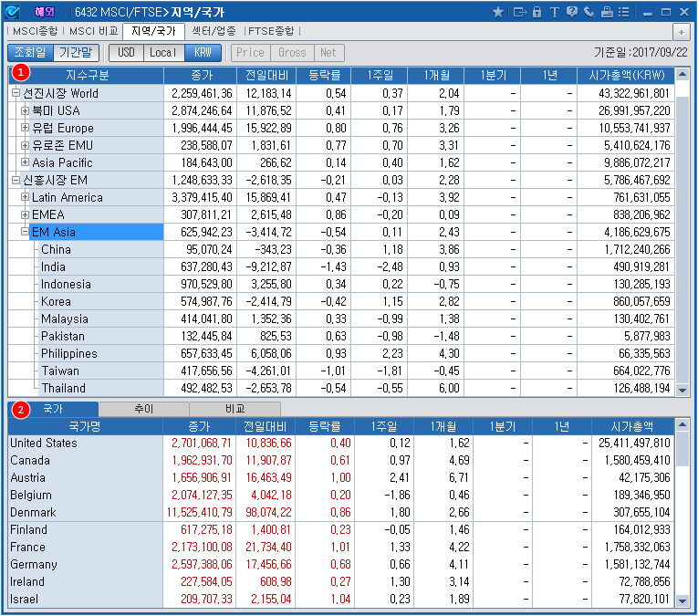Screen dimensions: 698x616
Task: Select the EM Asia tree item
Action: point(96,232)
